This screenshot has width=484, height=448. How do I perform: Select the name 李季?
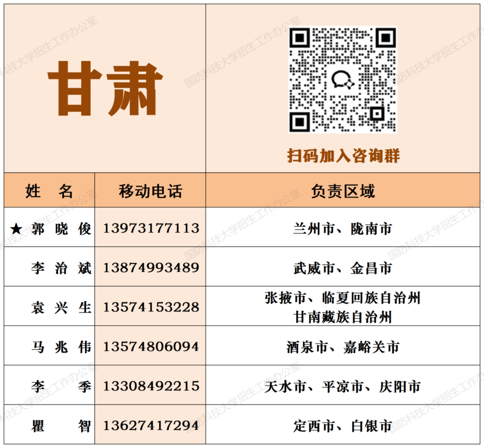[x=61, y=387]
